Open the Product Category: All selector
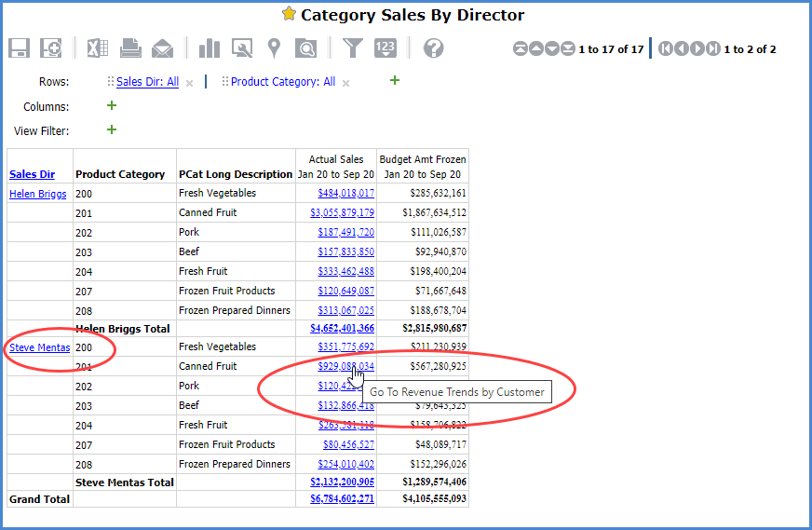Image resolution: width=812 pixels, height=530 pixels. [282, 82]
